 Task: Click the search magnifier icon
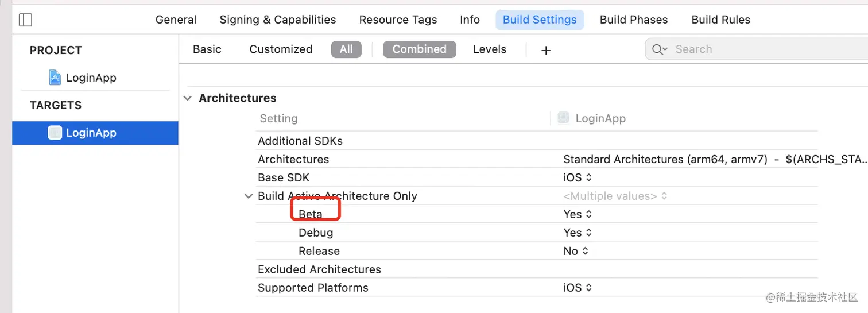(659, 49)
